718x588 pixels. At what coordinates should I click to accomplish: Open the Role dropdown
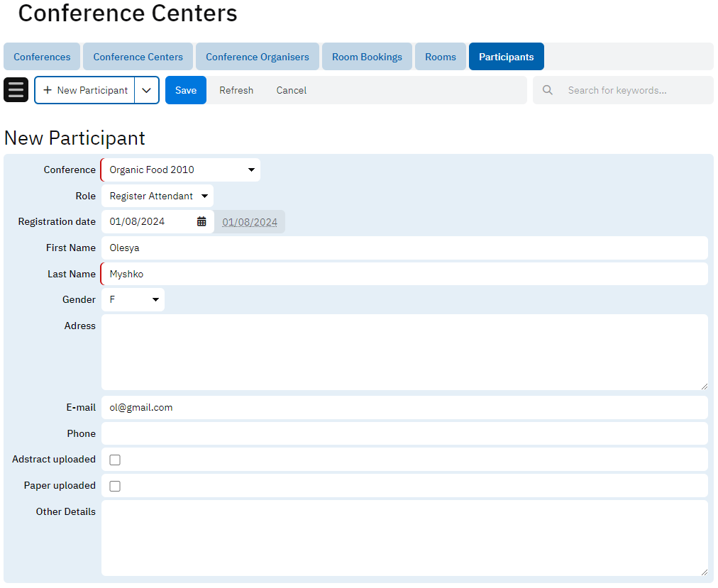[x=158, y=196]
